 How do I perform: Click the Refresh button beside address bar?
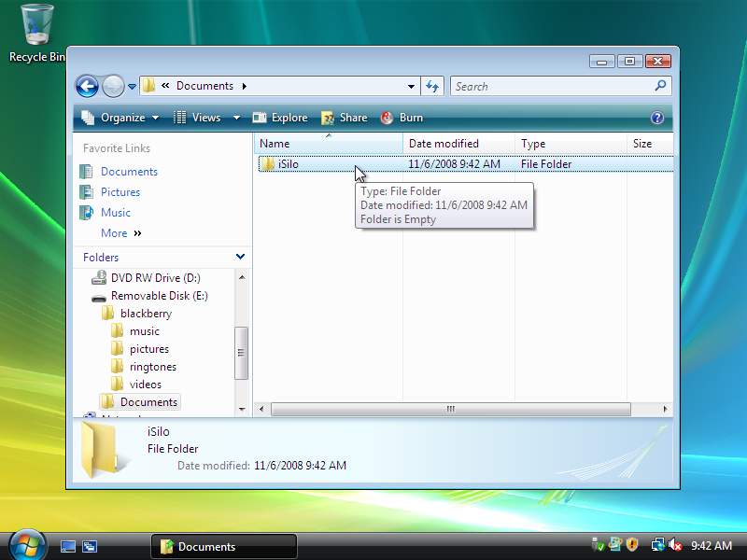[x=431, y=86]
